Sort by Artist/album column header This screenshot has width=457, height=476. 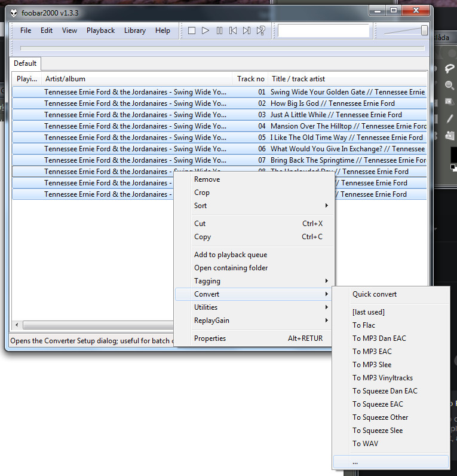coord(137,79)
